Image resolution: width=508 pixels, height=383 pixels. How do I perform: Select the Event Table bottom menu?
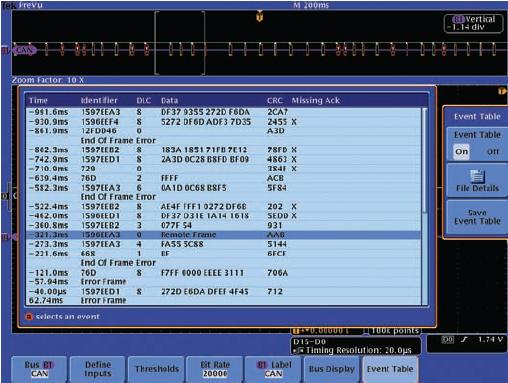pos(390,369)
